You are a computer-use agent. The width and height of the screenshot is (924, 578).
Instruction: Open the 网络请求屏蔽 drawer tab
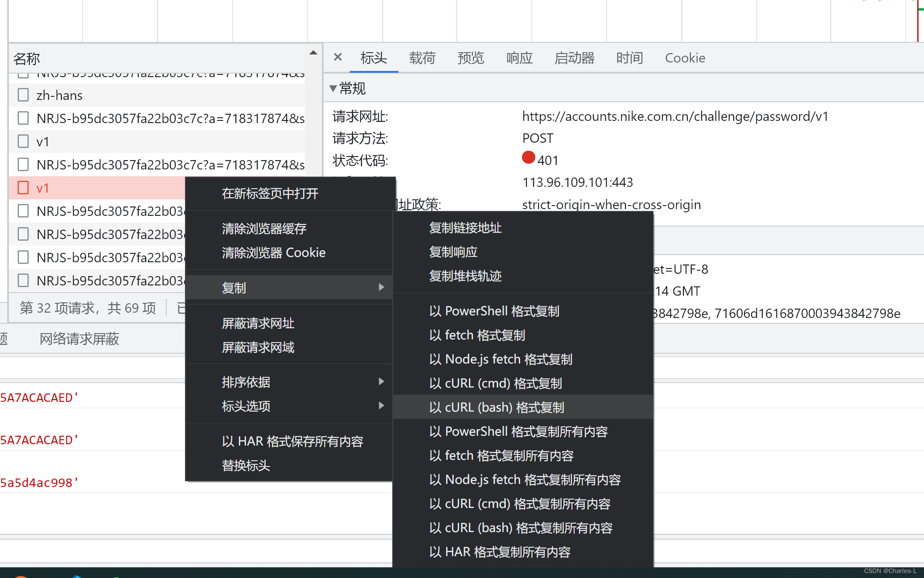pos(79,339)
